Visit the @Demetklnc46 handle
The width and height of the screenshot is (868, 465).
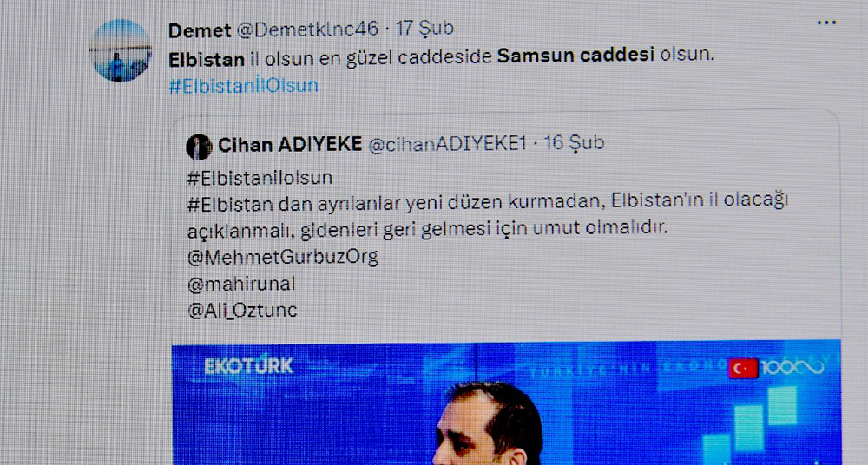click(308, 29)
